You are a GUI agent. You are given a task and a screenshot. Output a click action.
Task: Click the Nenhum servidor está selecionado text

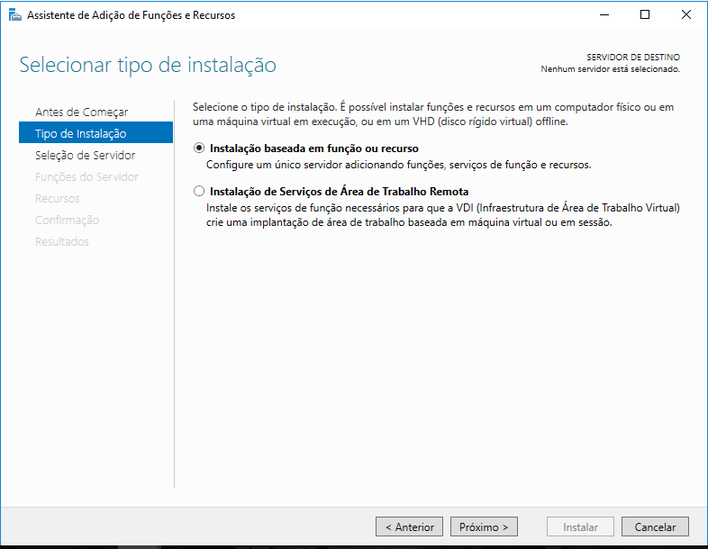[x=610, y=69]
